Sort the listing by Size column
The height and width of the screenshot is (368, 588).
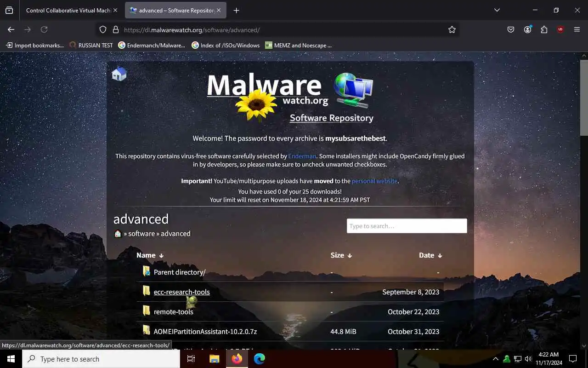pyautogui.click(x=341, y=255)
